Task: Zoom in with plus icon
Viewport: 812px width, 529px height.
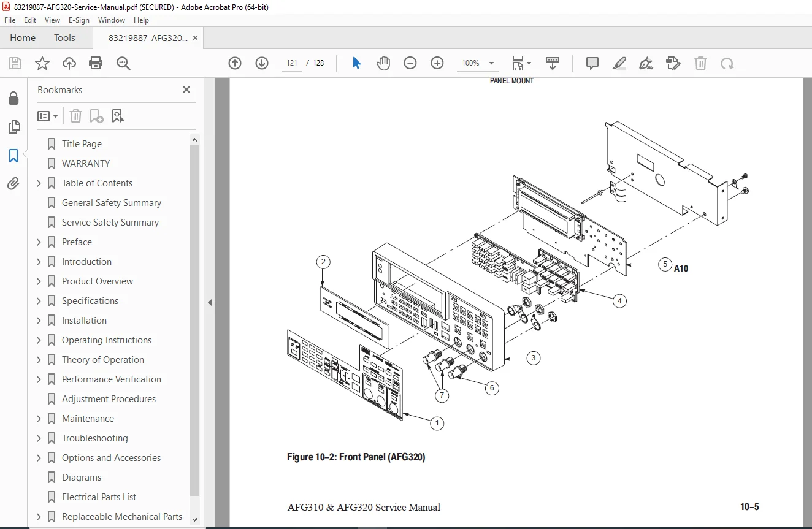Action: point(437,63)
